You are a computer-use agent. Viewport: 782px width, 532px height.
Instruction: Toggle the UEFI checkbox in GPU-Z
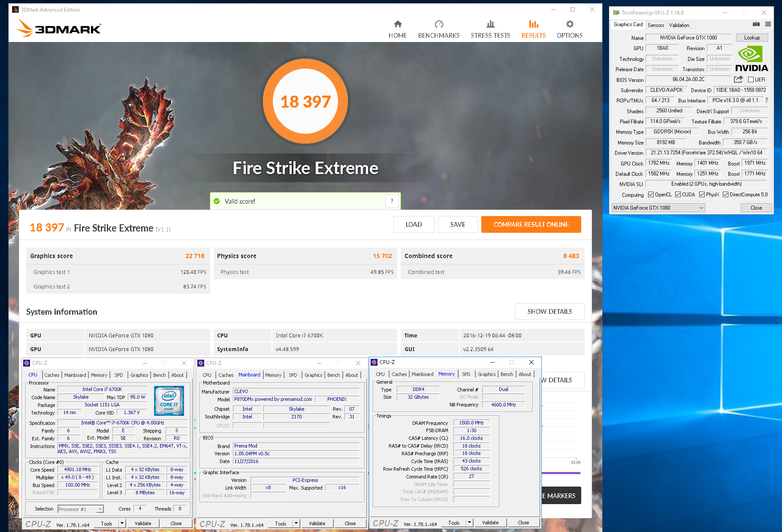click(x=751, y=80)
